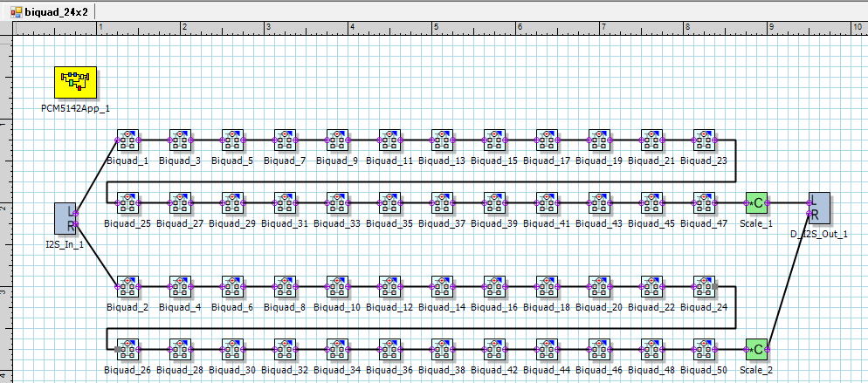Click the Biquad_46 filter block
This screenshot has width=868, height=383.
pos(599,349)
